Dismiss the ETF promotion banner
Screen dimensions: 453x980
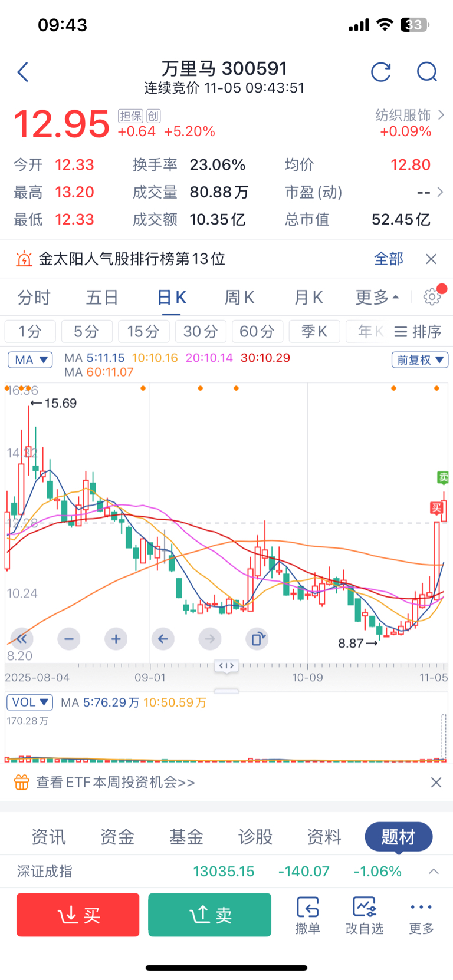[x=436, y=782]
